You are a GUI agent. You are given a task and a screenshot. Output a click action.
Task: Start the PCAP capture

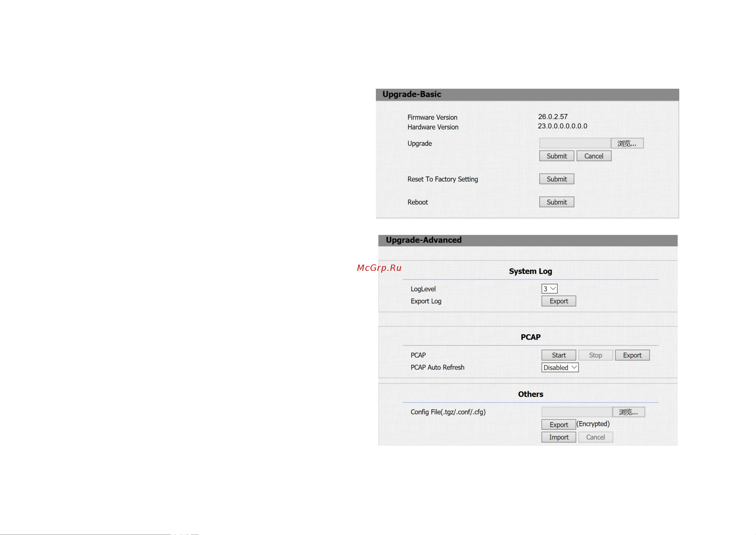559,355
